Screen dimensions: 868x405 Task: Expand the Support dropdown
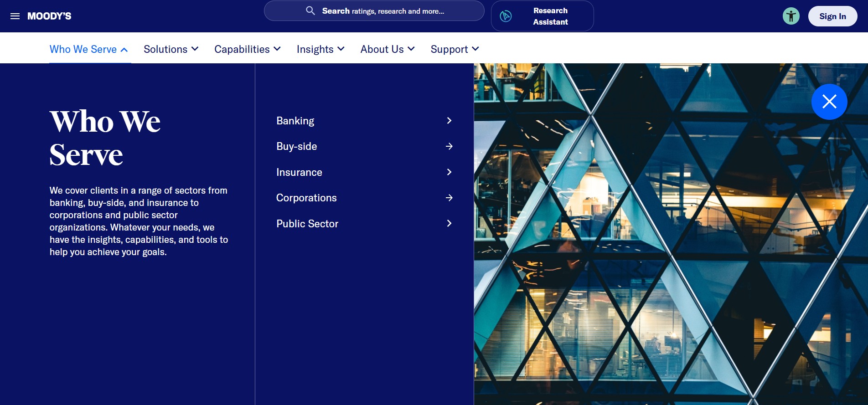coord(455,49)
